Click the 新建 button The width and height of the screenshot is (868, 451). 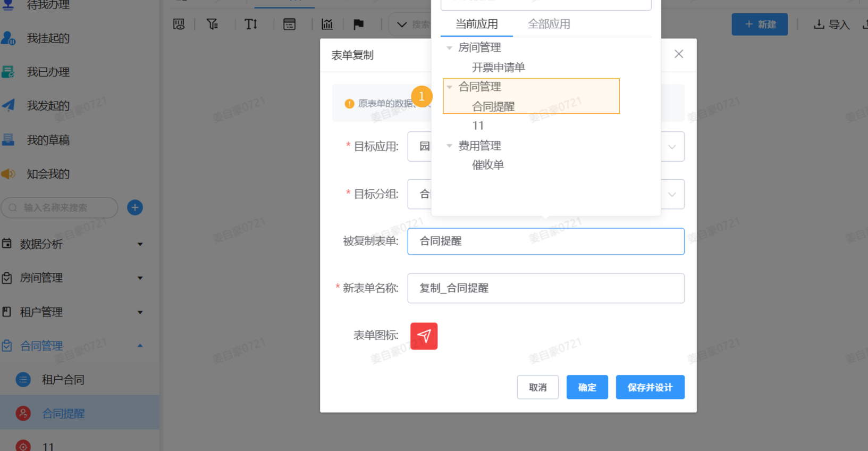click(760, 24)
